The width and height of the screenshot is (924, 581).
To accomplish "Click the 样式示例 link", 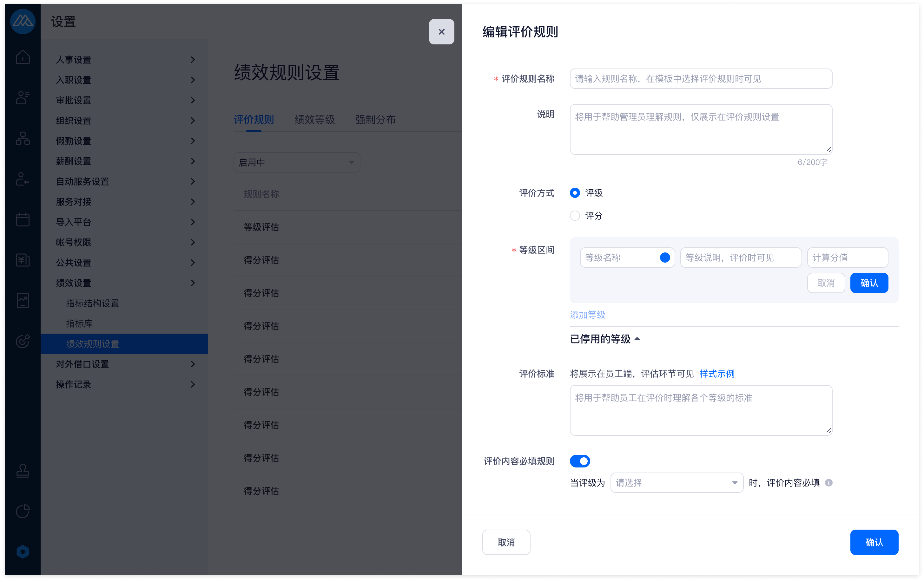I will coord(716,374).
